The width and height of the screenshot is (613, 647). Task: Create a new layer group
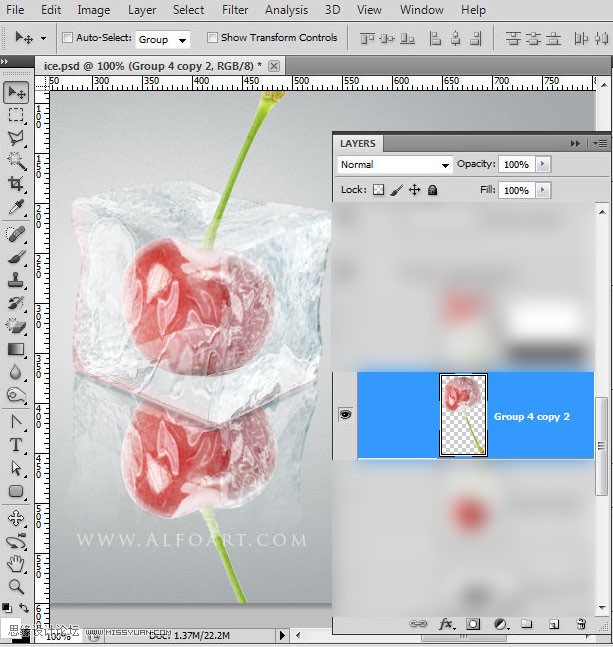pos(526,623)
